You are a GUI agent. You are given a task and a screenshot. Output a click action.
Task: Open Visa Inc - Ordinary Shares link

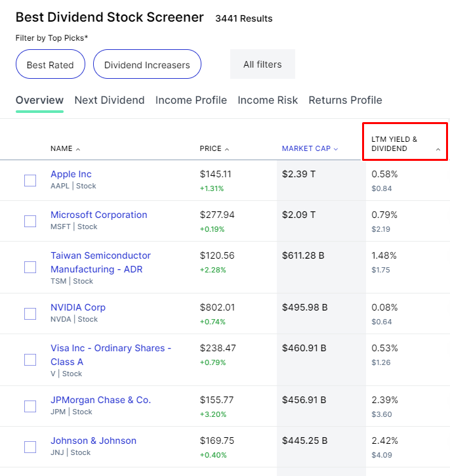click(x=111, y=355)
